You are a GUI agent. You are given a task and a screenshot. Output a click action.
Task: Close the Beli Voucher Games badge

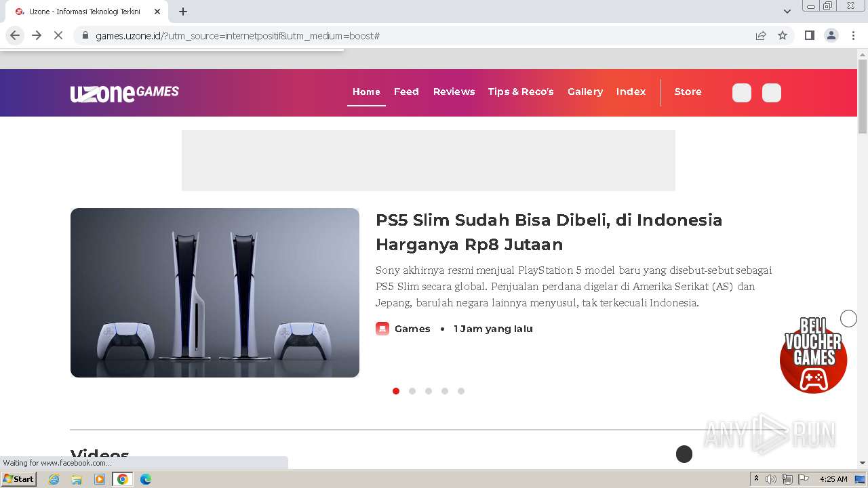[848, 318]
